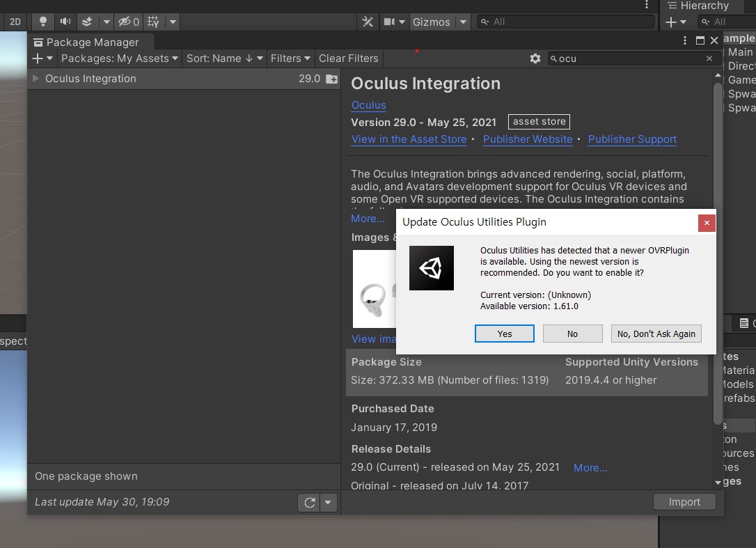Toggle 2D scene view mode
The width and height of the screenshot is (756, 548).
[15, 22]
